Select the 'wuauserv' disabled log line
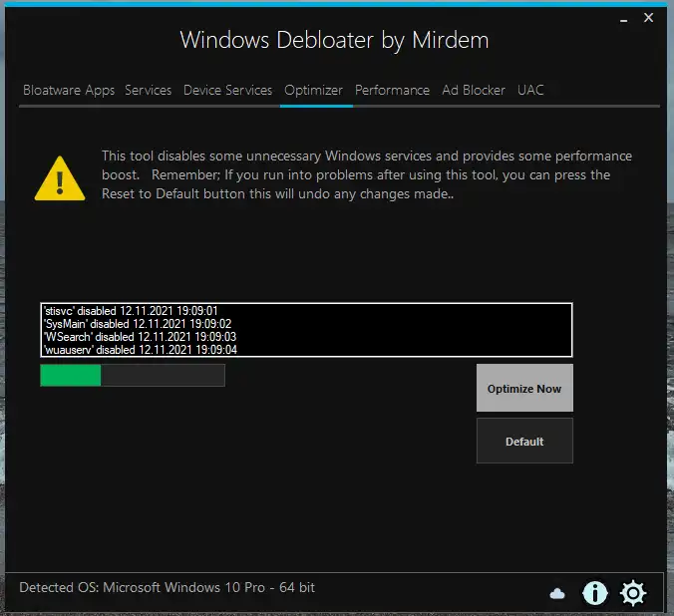 click(141, 350)
